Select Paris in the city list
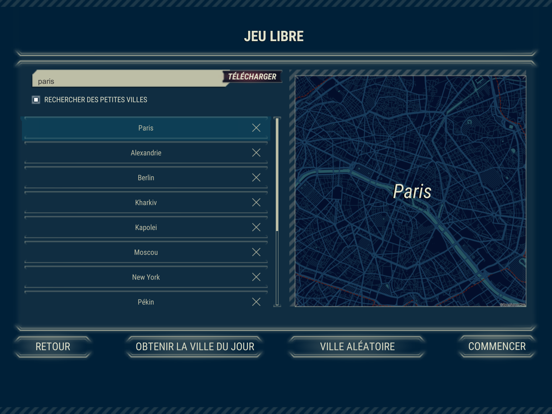 (x=146, y=128)
